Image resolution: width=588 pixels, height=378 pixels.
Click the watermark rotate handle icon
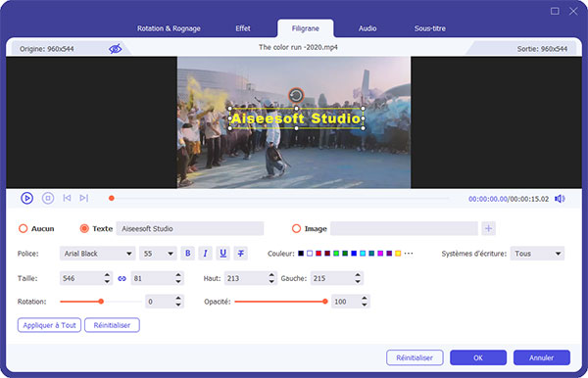point(296,95)
